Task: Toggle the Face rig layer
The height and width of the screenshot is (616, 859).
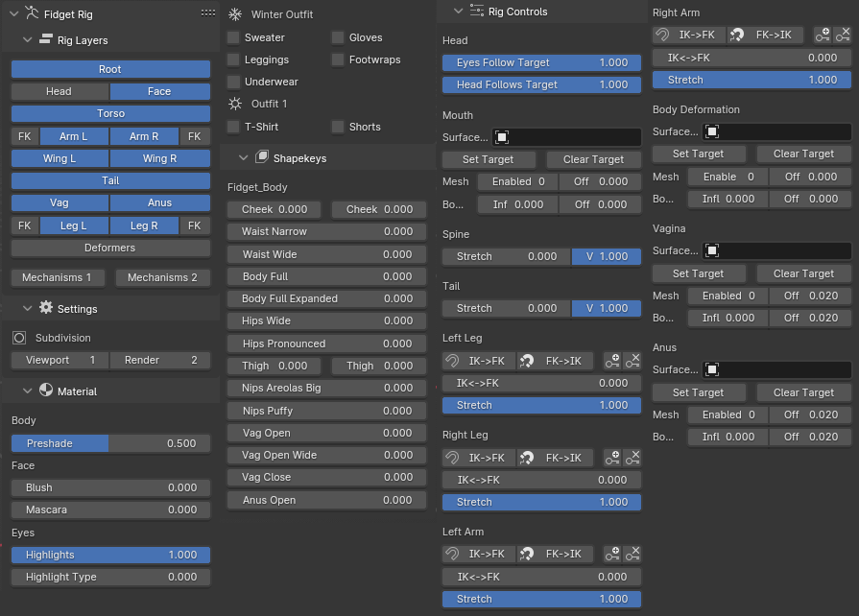Action: click(x=160, y=91)
